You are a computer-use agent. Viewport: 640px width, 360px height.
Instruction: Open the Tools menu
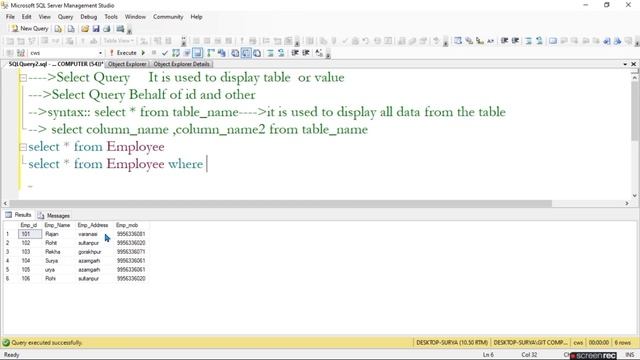point(111,17)
